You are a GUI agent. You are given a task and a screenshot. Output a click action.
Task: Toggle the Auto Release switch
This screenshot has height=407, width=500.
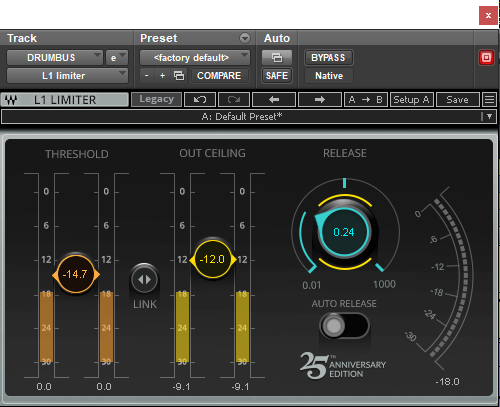click(x=344, y=326)
